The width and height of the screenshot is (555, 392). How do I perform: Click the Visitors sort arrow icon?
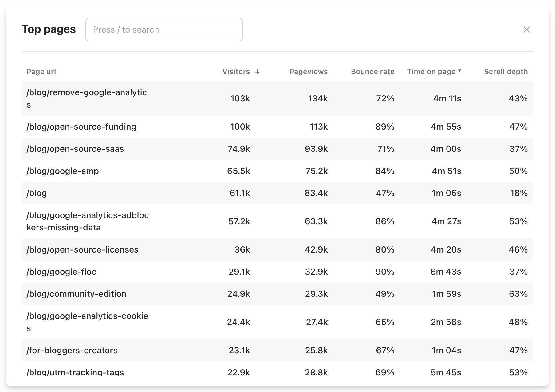pyautogui.click(x=258, y=71)
